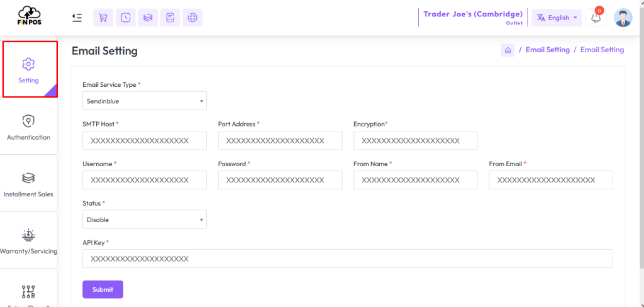Open the shopping cart shortcut icon

104,18
